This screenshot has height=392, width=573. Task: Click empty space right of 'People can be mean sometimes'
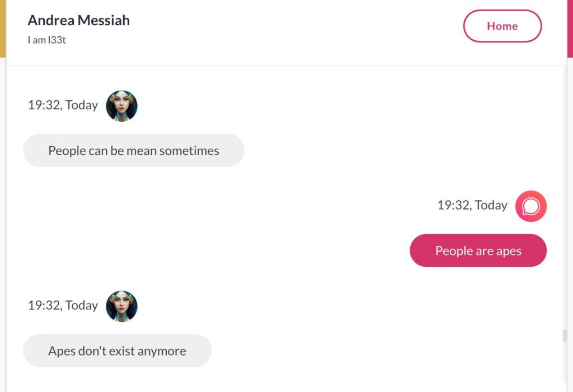click(x=392, y=150)
